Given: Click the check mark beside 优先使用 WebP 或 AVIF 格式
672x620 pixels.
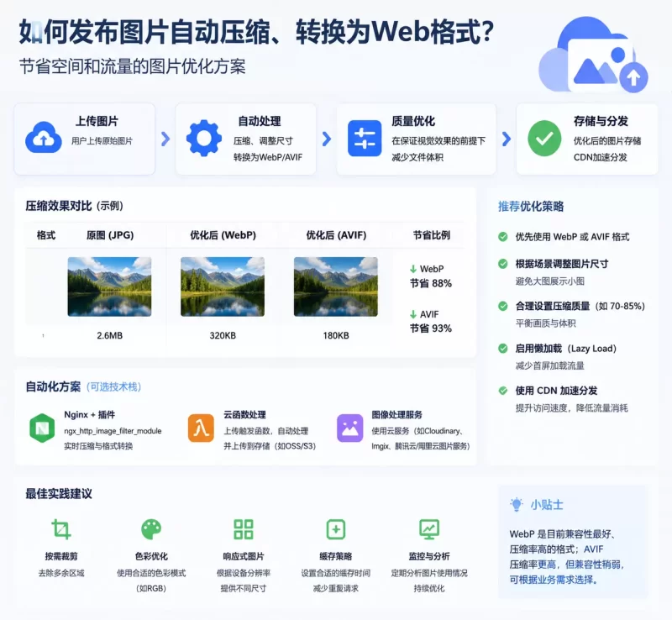Looking at the screenshot, I should click(x=503, y=237).
